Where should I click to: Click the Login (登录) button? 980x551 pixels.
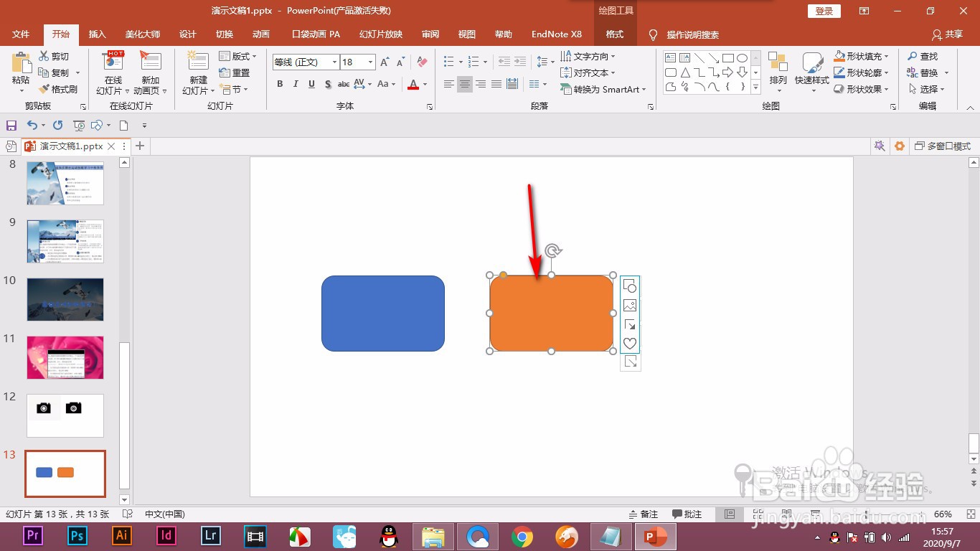coord(824,11)
